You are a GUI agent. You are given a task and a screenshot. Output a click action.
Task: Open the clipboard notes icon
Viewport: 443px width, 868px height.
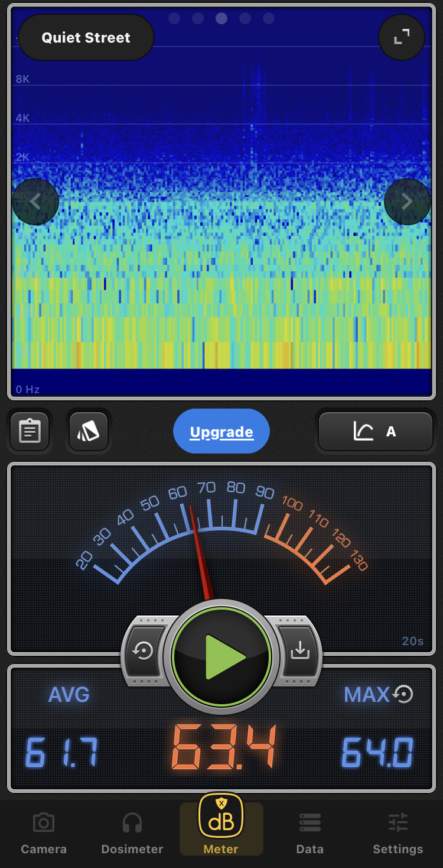click(30, 431)
